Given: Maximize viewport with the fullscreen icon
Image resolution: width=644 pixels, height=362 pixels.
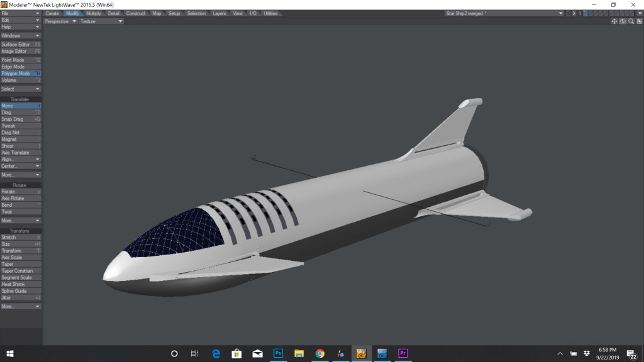Looking at the screenshot, I should click(x=639, y=21).
